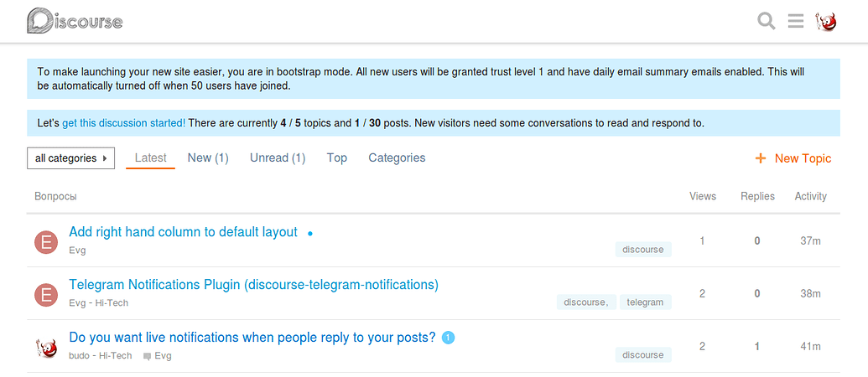This screenshot has height=377, width=868.
Task: Click the Discourse logo
Action: [75, 21]
